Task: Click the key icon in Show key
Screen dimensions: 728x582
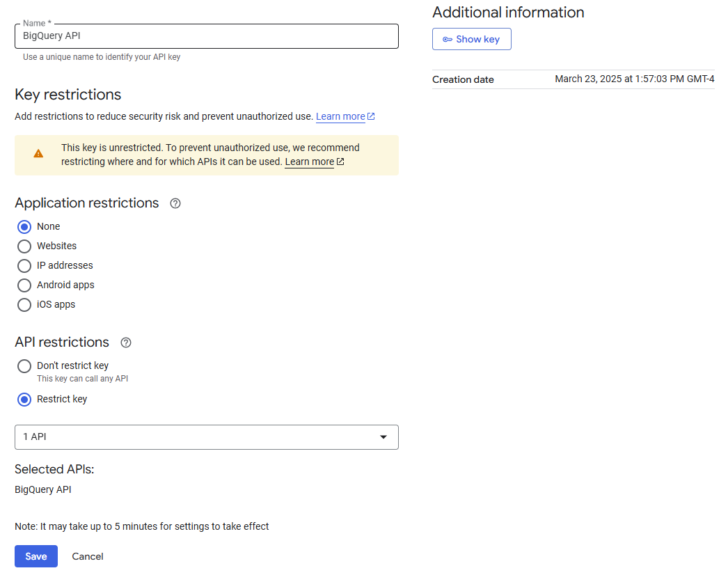Action: [448, 40]
